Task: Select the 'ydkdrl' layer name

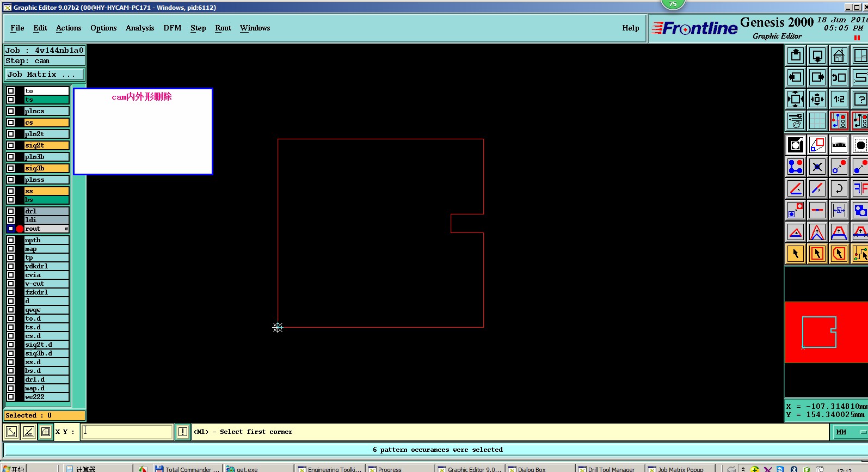Action: [x=47, y=266]
